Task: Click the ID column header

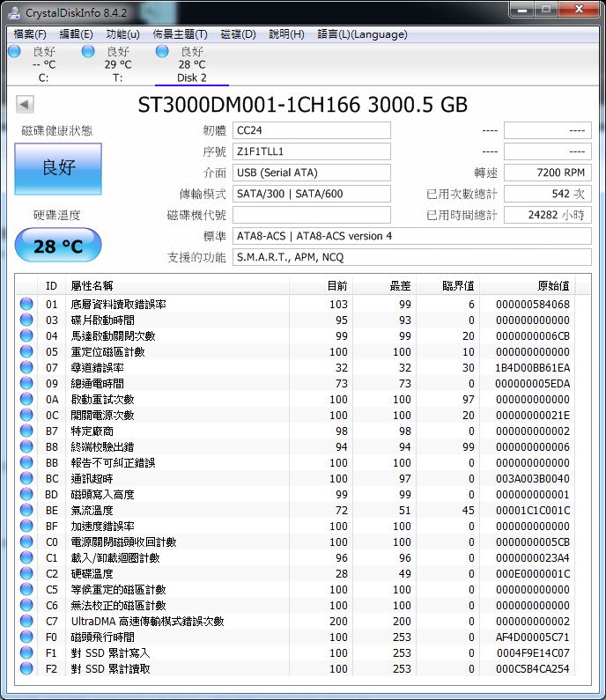Action: pyautogui.click(x=51, y=285)
